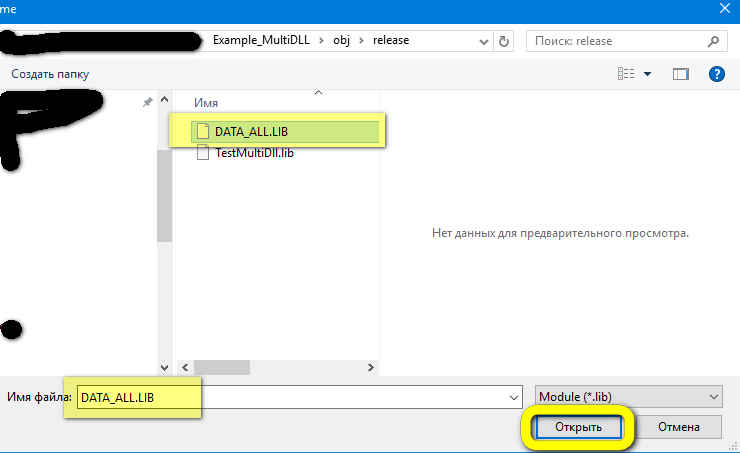
Task: Click Создать папку to create a folder
Action: pyautogui.click(x=50, y=74)
